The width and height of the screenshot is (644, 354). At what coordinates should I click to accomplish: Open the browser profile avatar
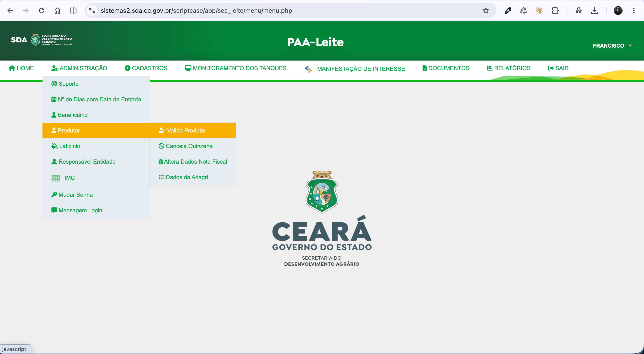(x=618, y=11)
